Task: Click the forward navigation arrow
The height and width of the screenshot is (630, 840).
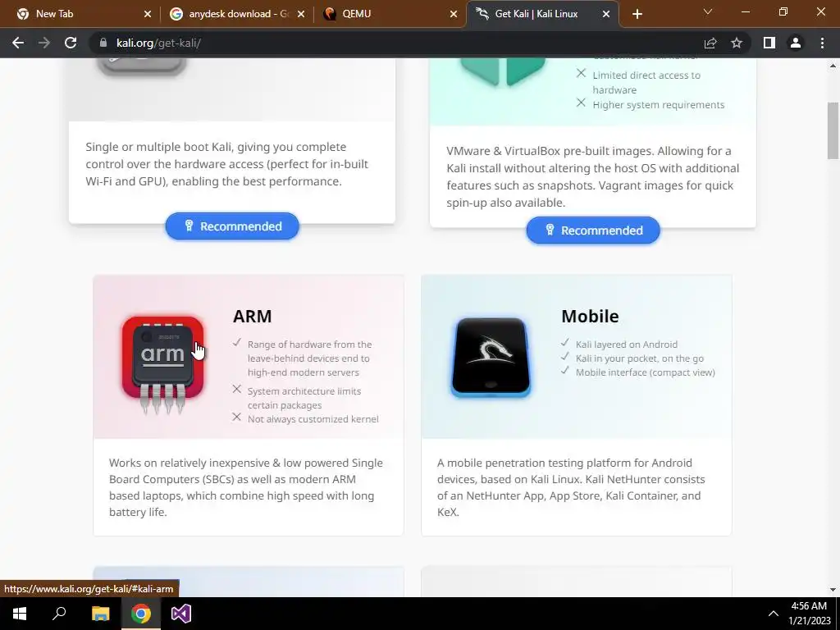Action: point(44,43)
